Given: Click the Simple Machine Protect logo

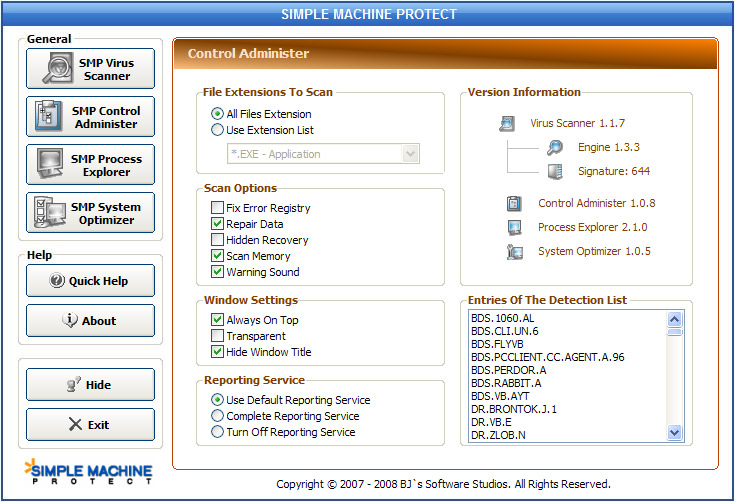Looking at the screenshot, I should pos(88,471).
